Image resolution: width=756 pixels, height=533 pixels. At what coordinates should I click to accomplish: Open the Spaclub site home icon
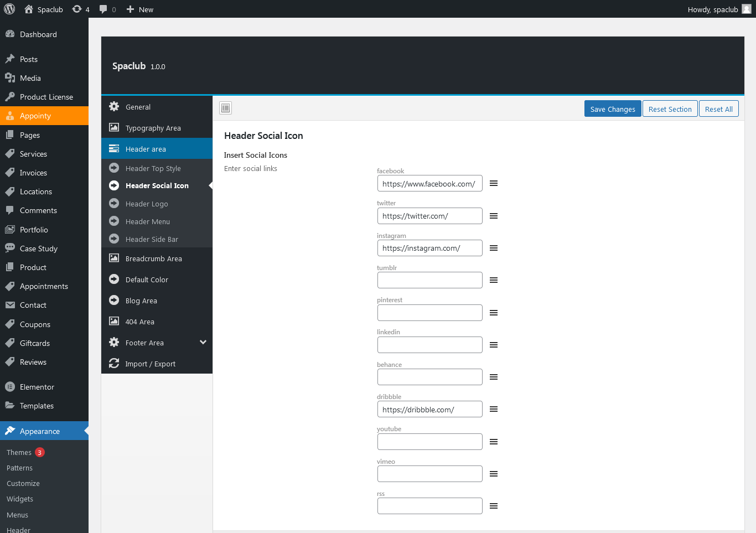(29, 9)
